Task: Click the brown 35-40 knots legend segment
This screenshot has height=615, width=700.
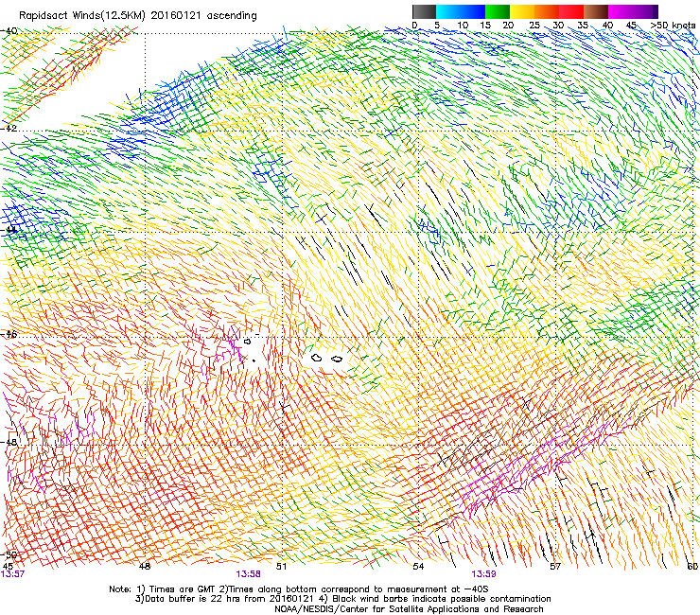Action: pos(596,11)
